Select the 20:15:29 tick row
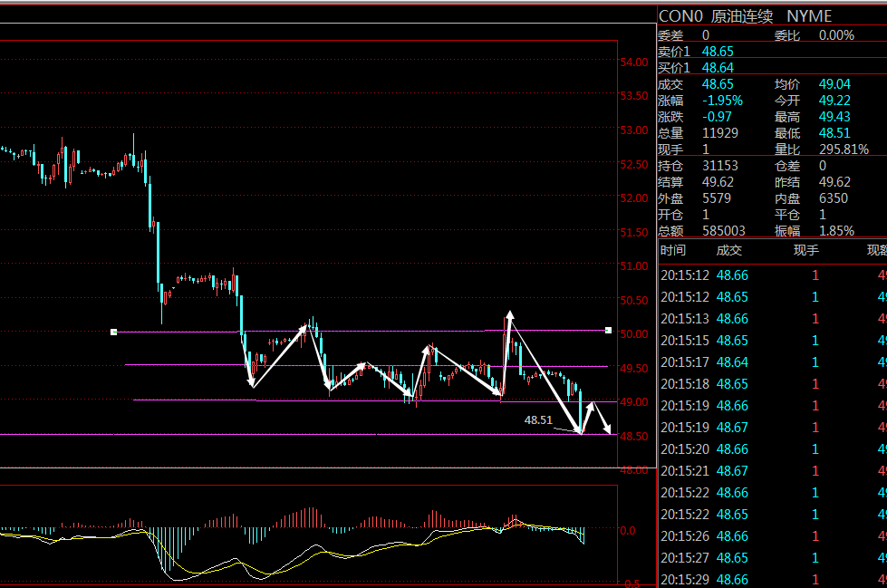The image size is (887, 588). click(770, 580)
